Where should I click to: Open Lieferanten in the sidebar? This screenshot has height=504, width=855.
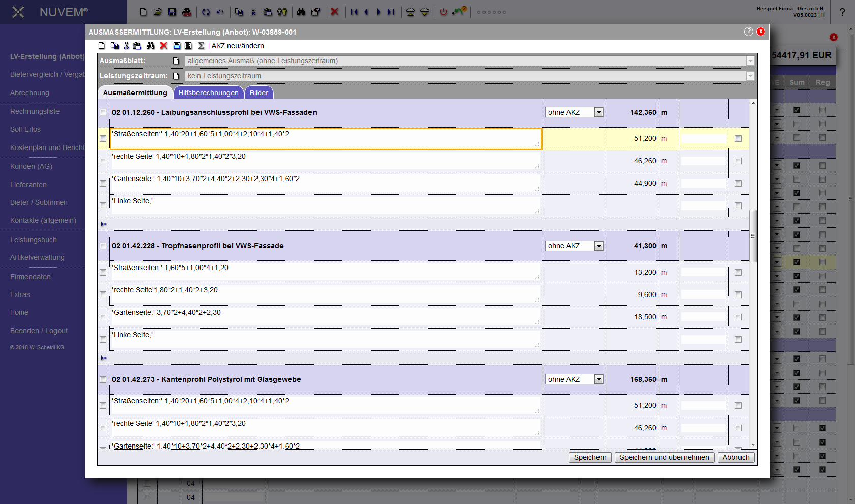(28, 185)
